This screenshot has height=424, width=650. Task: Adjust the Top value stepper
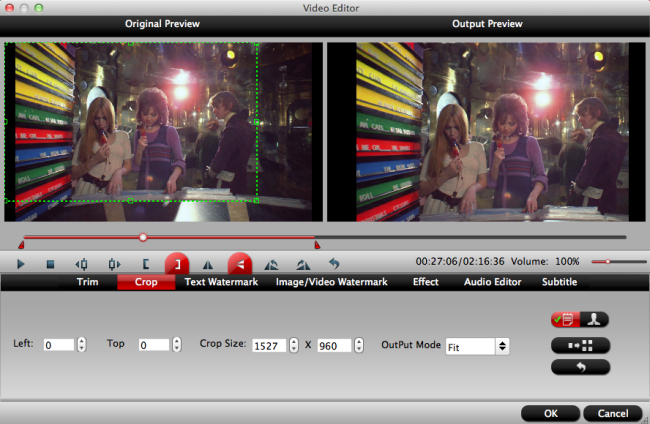[177, 345]
